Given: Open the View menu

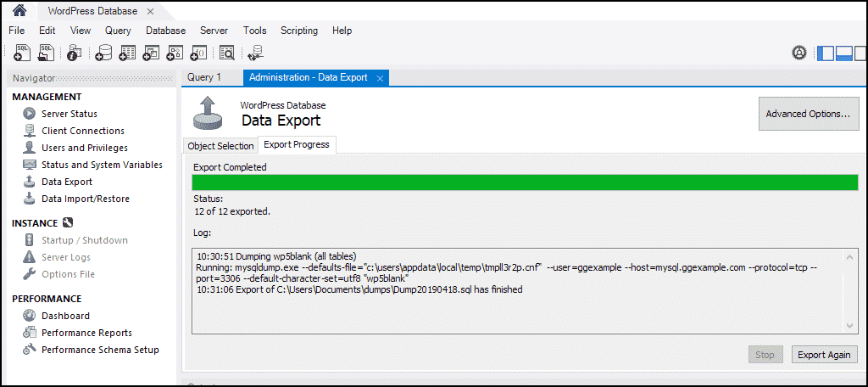Looking at the screenshot, I should point(81,31).
